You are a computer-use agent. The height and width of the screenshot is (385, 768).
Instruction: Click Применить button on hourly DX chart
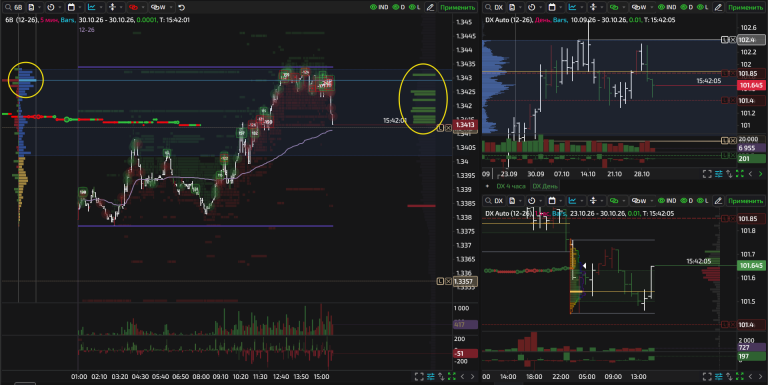pyautogui.click(x=745, y=201)
